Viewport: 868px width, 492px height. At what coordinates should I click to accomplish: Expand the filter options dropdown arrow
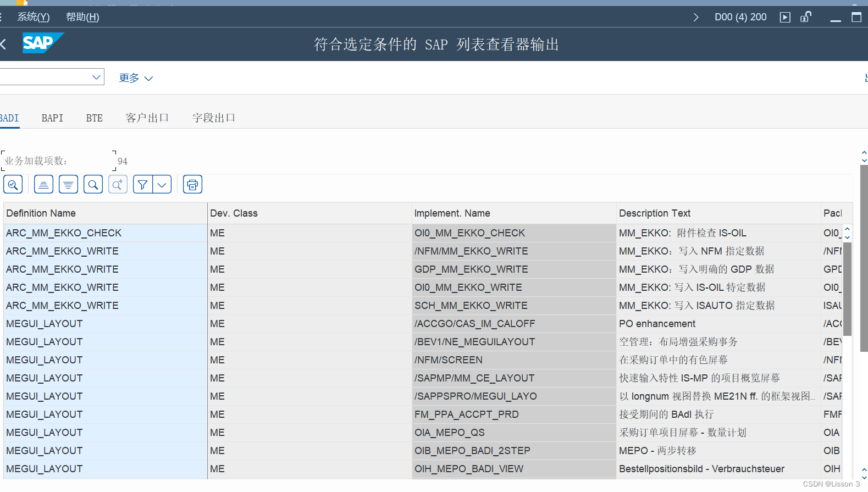click(x=162, y=185)
